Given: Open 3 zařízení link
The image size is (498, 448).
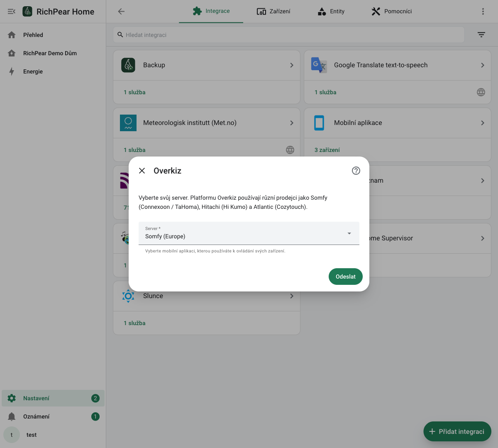Looking at the screenshot, I should 327,150.
